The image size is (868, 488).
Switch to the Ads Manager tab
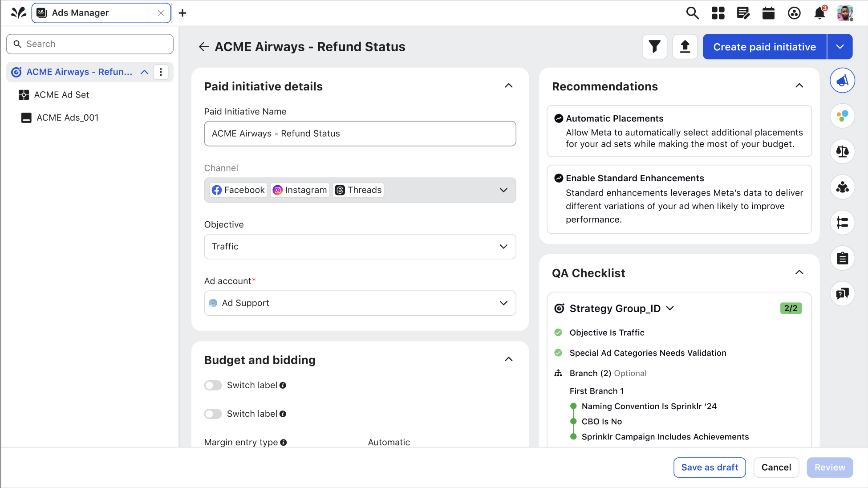click(x=101, y=13)
